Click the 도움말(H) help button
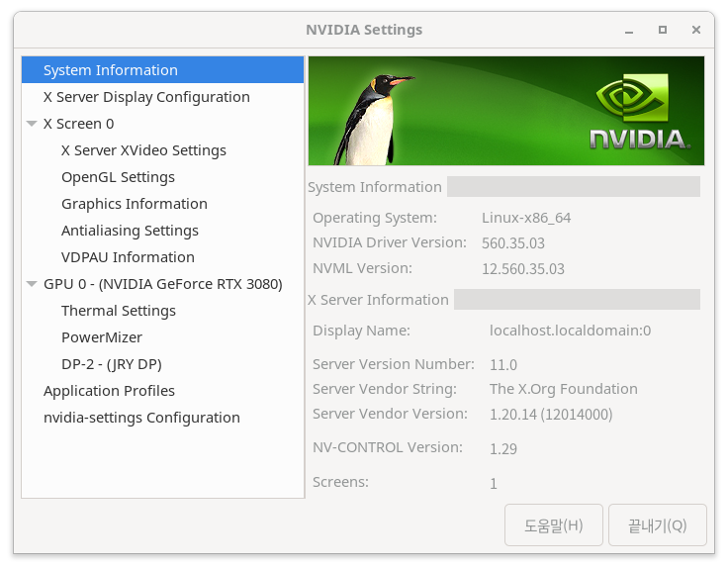 [x=554, y=525]
